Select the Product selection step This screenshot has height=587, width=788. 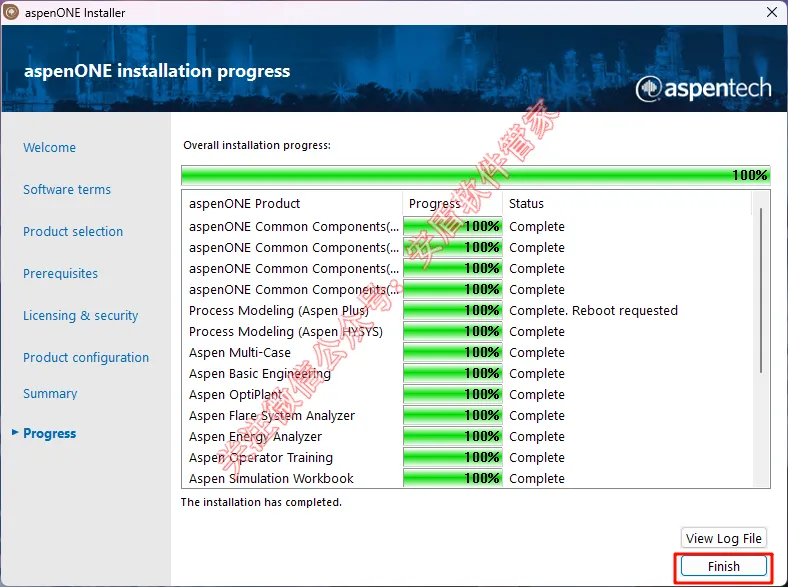[73, 232]
